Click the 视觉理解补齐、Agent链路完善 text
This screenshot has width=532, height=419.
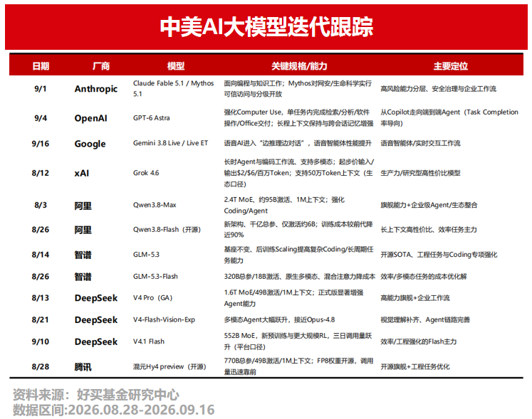[425, 319]
